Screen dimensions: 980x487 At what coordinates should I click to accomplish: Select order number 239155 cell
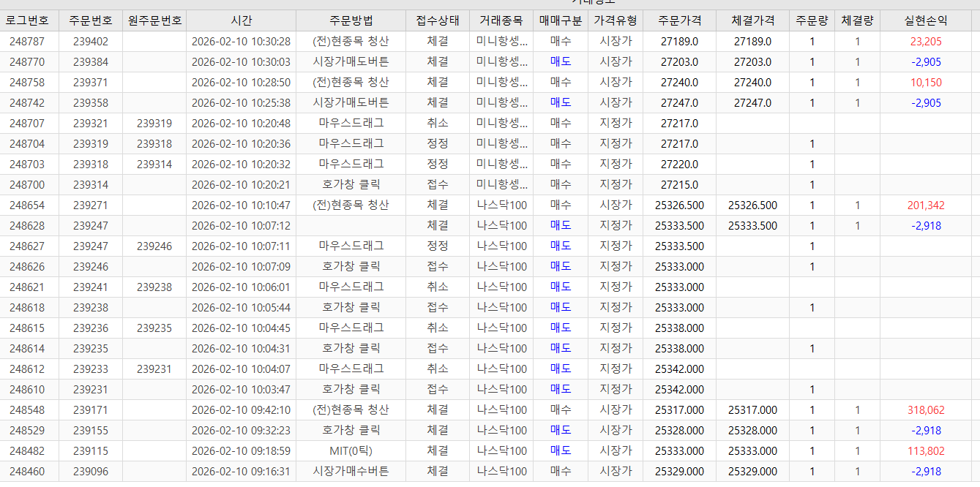91,431
